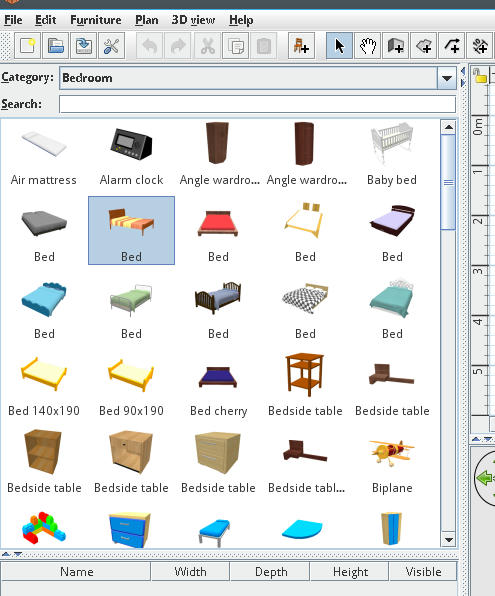
Task: Click the catalog scrollbar down arrow
Action: point(449,539)
